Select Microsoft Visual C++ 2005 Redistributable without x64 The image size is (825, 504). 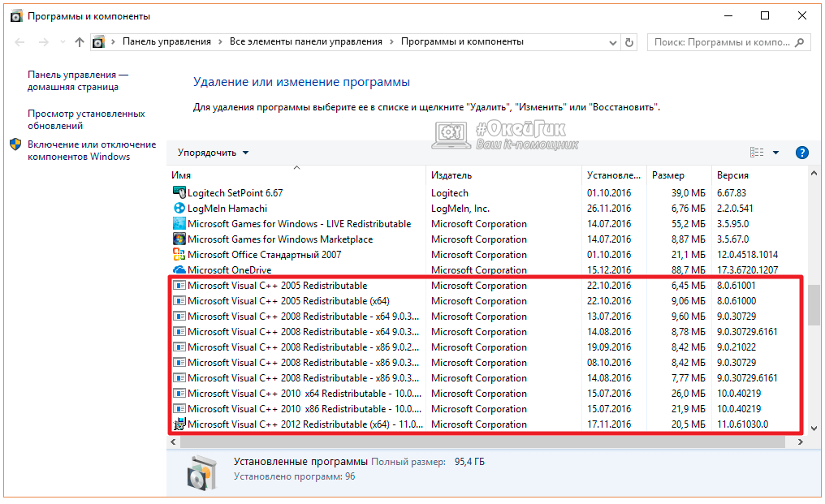coord(486,286)
